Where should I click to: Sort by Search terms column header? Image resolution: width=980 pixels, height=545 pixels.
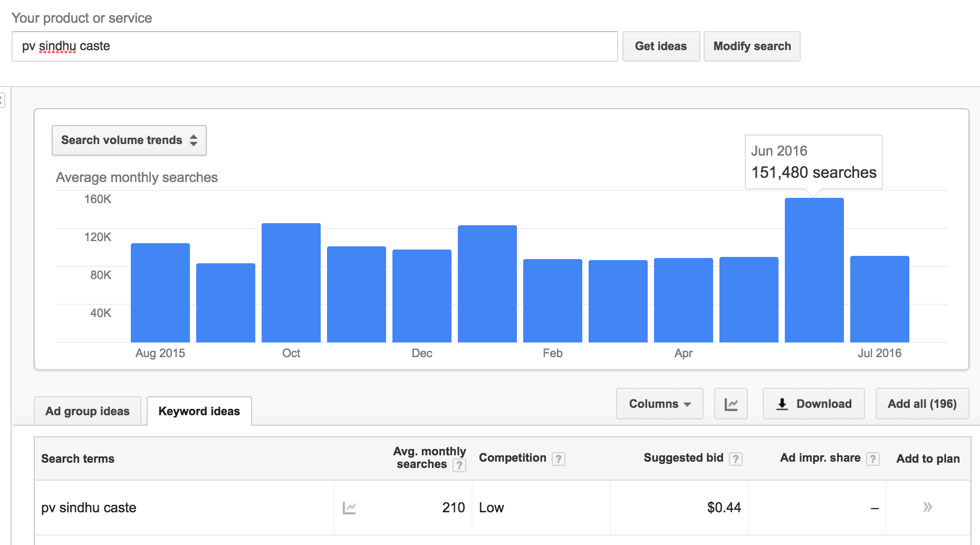point(78,459)
